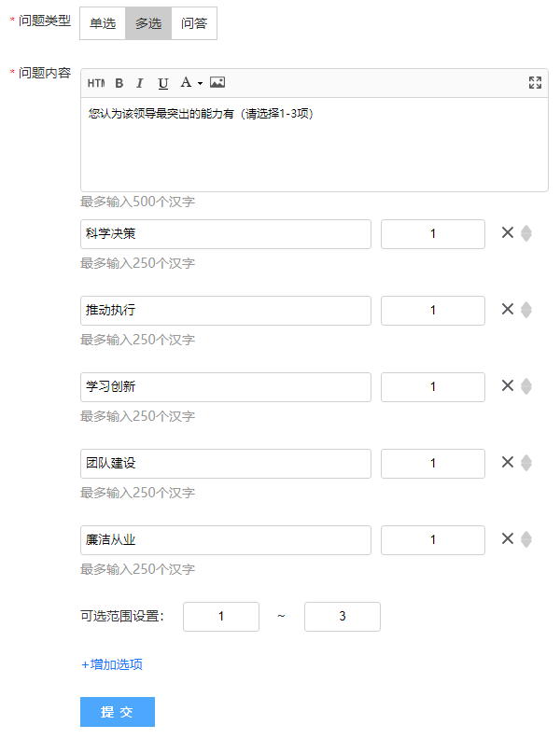Click the 提交 submit button
Image resolution: width=560 pixels, height=739 pixels.
(x=118, y=712)
